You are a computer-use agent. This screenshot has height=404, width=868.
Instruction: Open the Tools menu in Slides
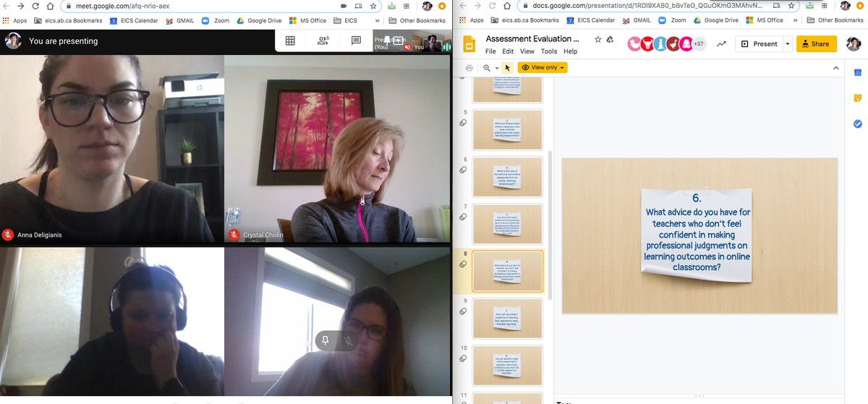tap(549, 51)
